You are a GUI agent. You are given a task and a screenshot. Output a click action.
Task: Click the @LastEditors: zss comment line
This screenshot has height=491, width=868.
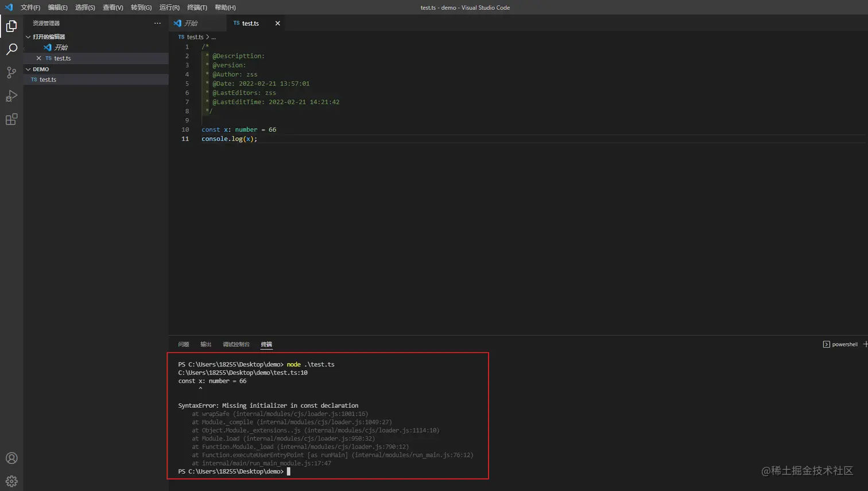[x=241, y=93]
